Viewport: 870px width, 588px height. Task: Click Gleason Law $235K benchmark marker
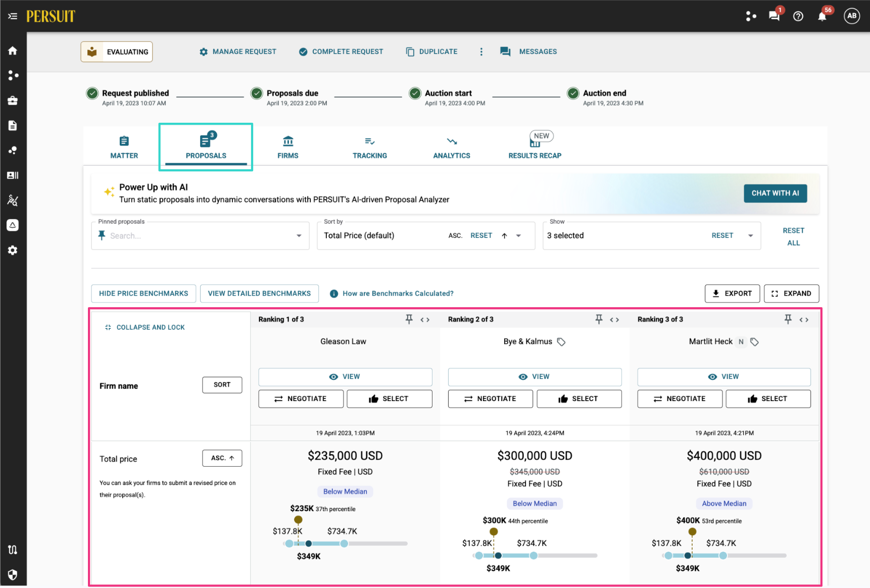pyautogui.click(x=299, y=520)
